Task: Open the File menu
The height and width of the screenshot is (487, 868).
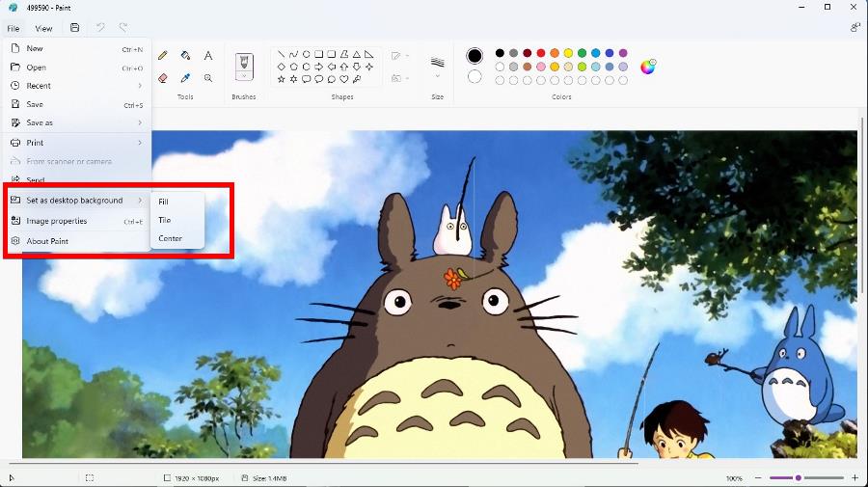Action: pyautogui.click(x=14, y=28)
